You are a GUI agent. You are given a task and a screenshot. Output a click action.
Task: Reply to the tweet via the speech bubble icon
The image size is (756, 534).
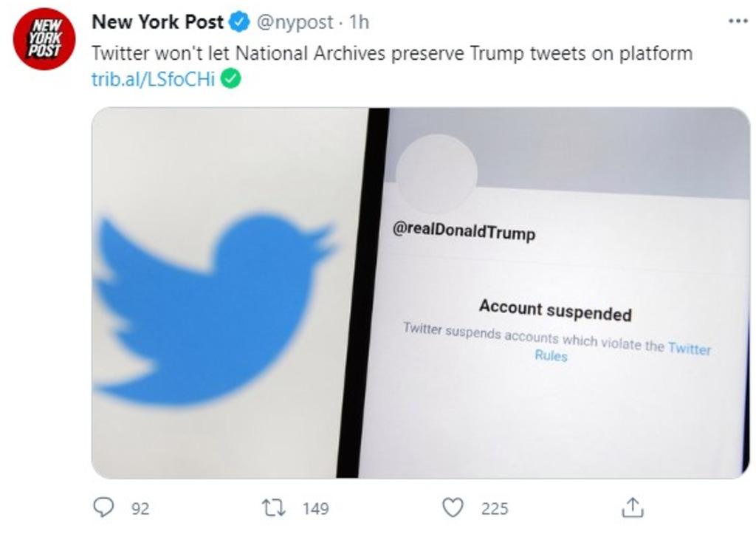tap(103, 507)
